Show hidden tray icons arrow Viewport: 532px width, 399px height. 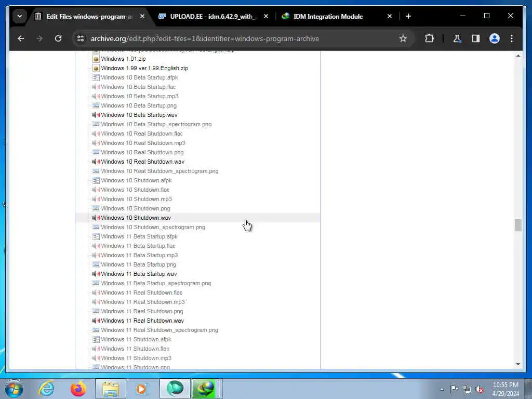click(442, 389)
